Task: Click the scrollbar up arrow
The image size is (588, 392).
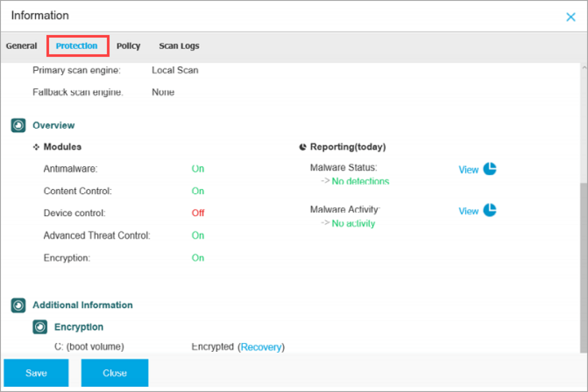Action: 584,68
